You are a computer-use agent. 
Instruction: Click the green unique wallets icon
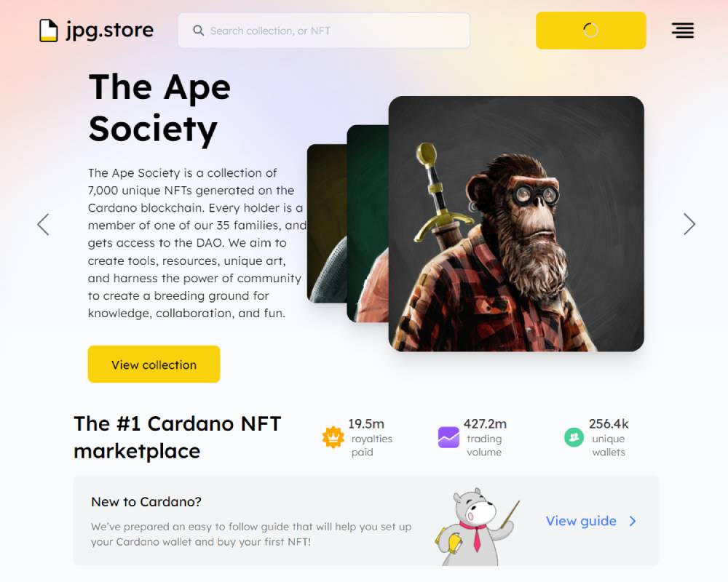click(x=574, y=437)
